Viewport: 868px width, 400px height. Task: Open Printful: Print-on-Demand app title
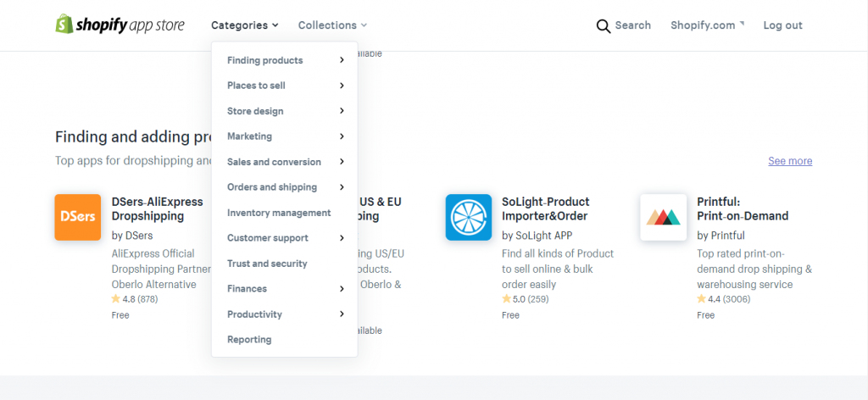pos(743,208)
